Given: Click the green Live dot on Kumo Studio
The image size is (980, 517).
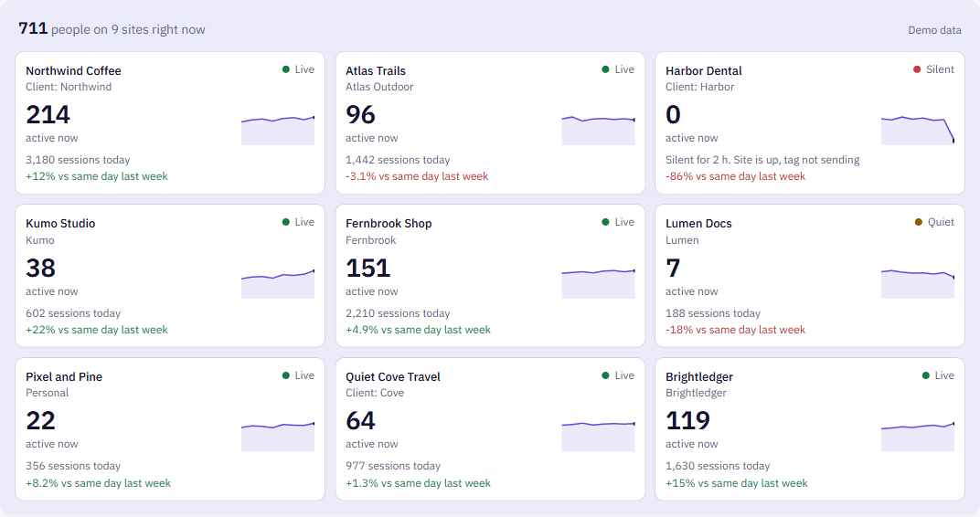Looking at the screenshot, I should [285, 222].
